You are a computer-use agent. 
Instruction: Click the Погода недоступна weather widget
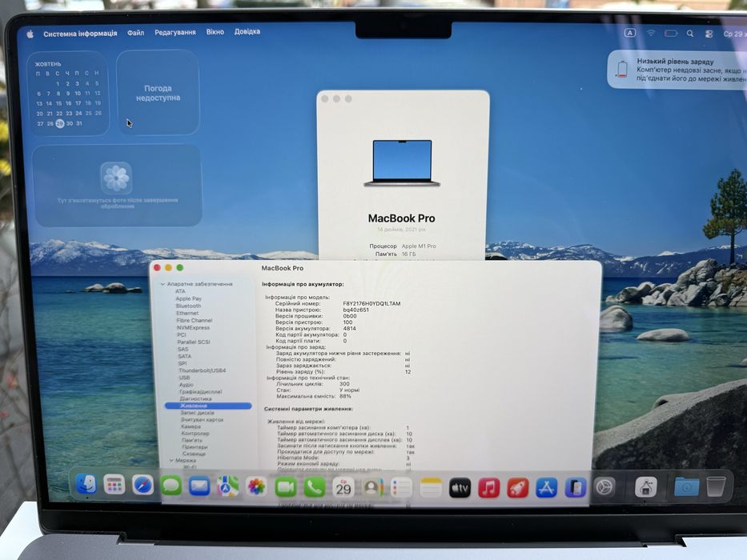[x=159, y=92]
